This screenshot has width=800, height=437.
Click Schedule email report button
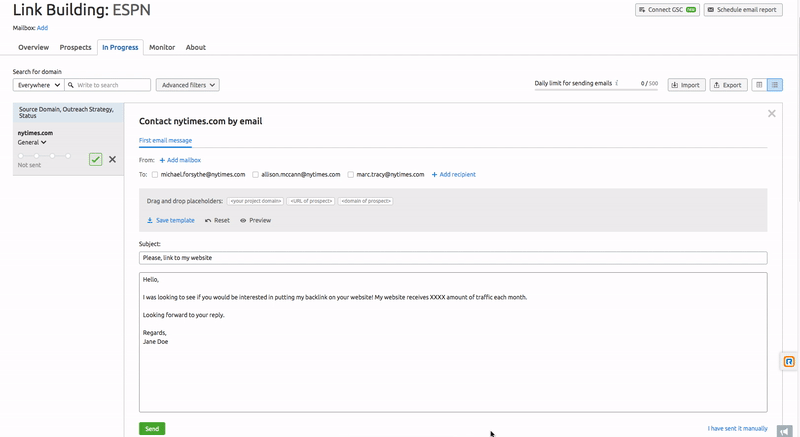click(x=743, y=10)
